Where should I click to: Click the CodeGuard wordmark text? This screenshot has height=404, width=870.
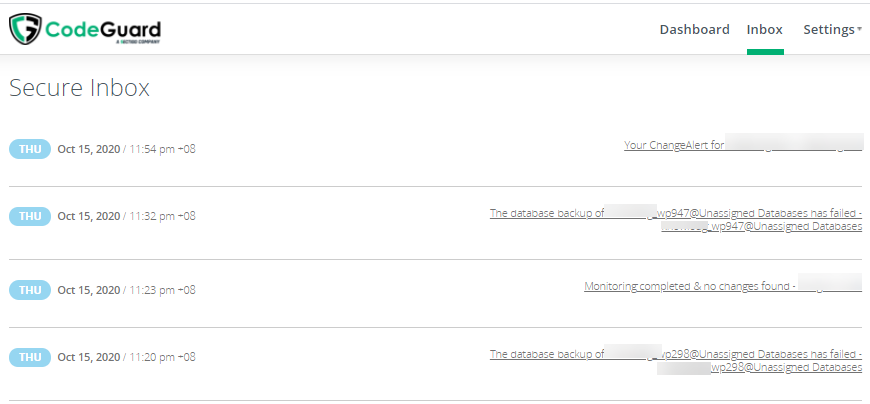pos(103,29)
